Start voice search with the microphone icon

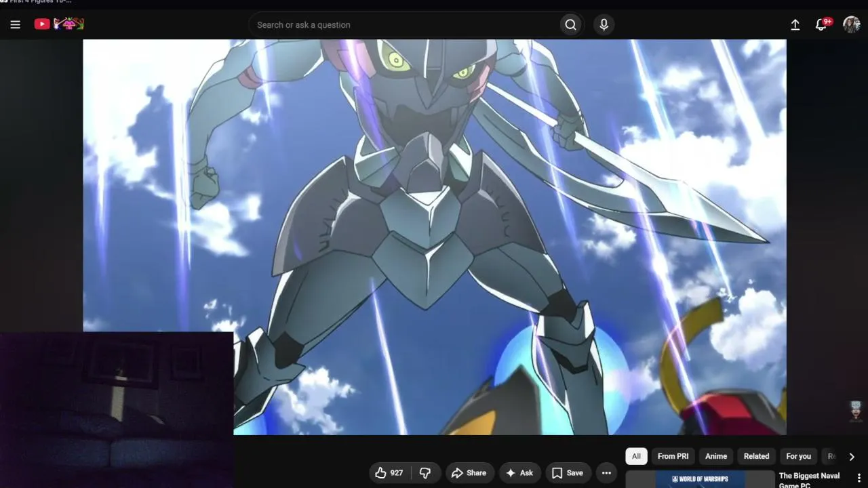point(604,25)
